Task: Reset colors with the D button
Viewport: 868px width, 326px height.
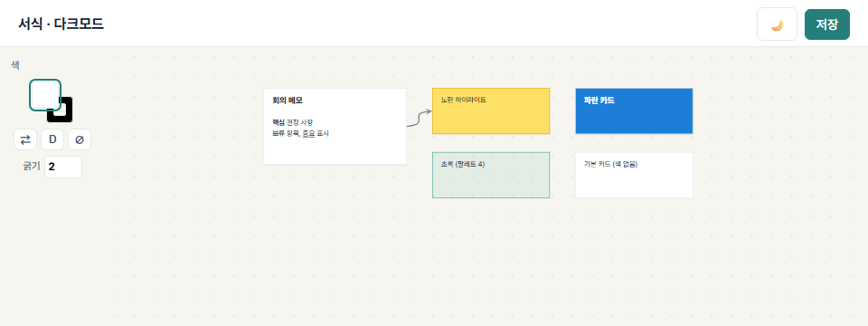Action: [x=52, y=139]
